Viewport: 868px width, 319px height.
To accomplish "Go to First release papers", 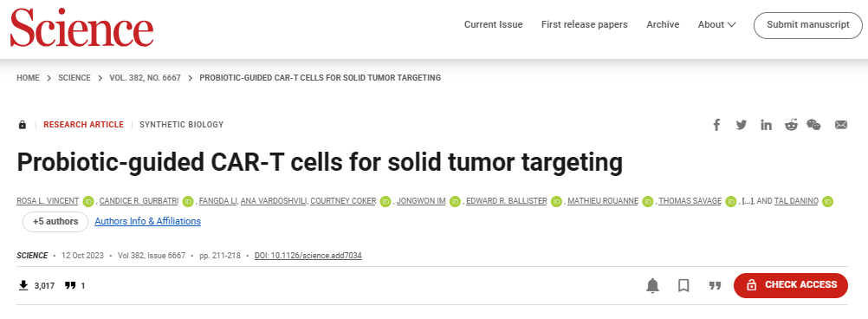I will 585,24.
